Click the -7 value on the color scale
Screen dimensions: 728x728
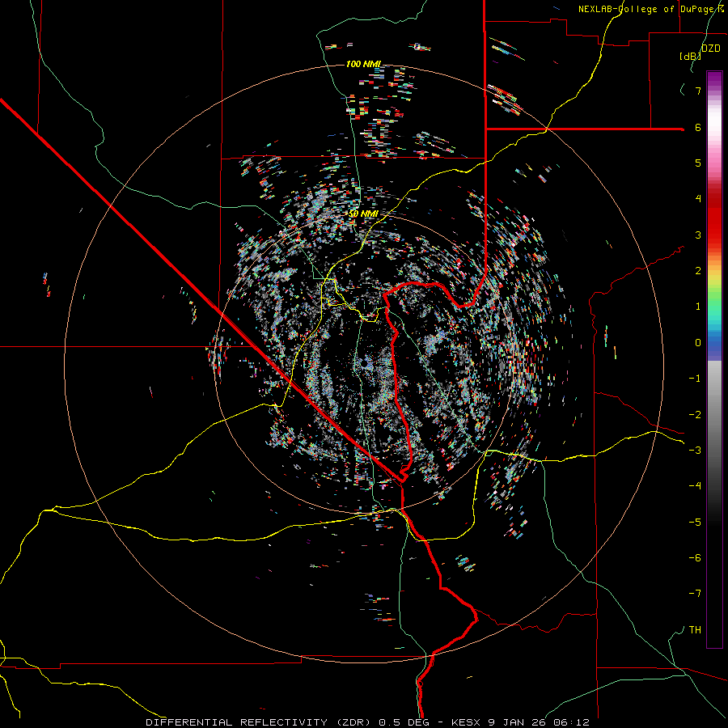point(695,594)
